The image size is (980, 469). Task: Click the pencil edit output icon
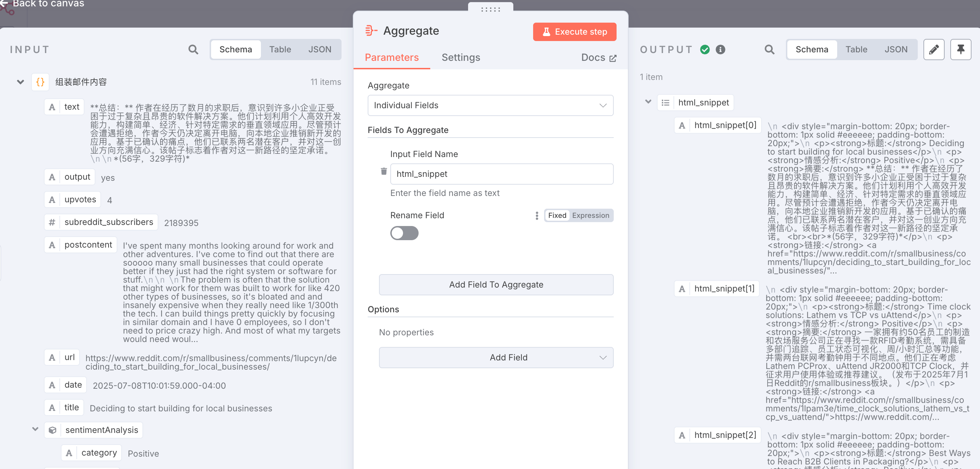[x=934, y=50]
